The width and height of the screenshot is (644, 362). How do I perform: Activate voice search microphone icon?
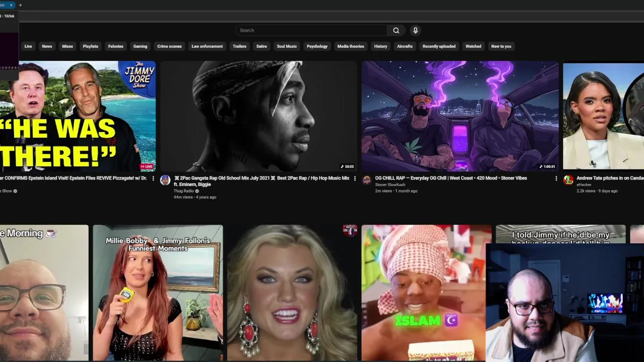pos(415,30)
